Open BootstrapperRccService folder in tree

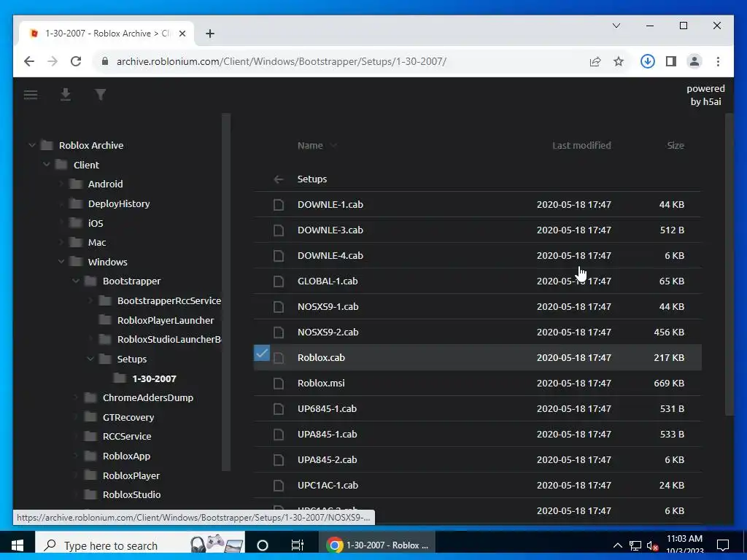[x=169, y=301]
